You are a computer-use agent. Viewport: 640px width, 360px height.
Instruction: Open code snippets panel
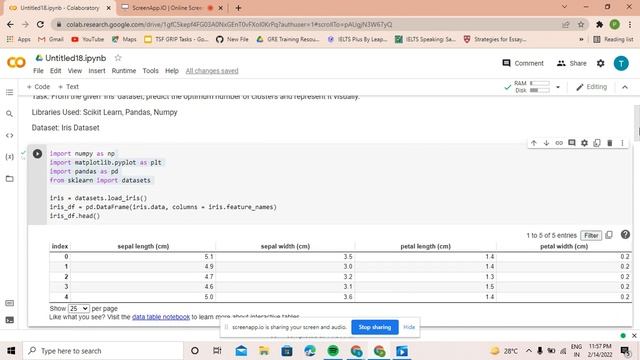[x=9, y=136]
